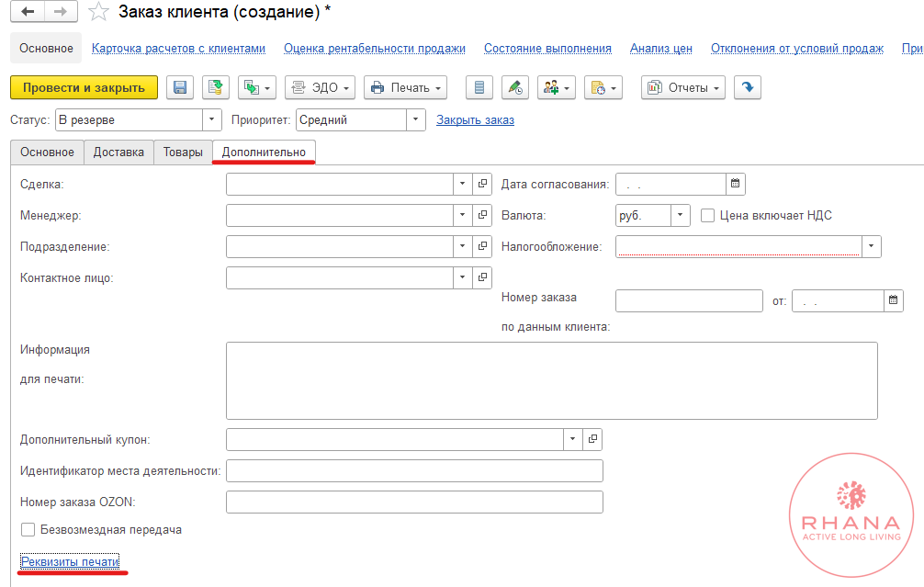Open the Сделка field's open-item icon
The height and width of the screenshot is (587, 924).
pos(482,184)
